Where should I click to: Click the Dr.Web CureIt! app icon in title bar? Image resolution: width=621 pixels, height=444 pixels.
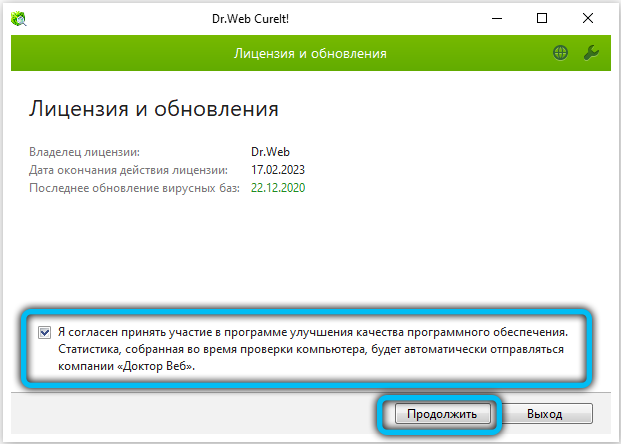coord(19,19)
